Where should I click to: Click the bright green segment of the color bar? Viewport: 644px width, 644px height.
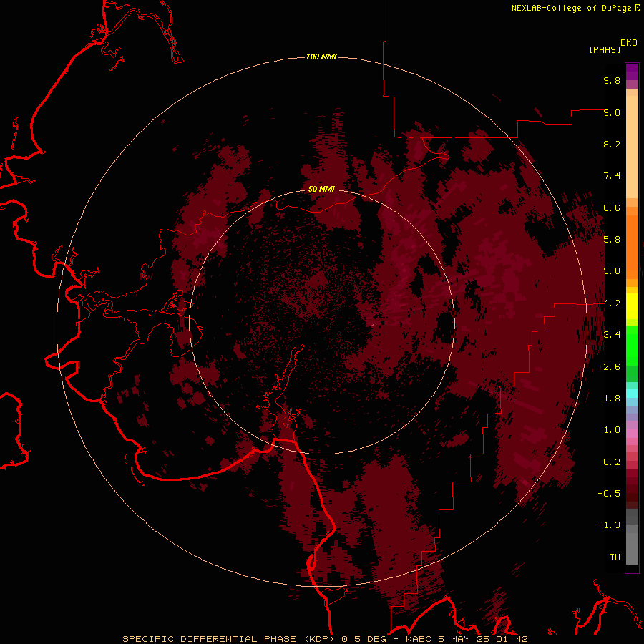(x=632, y=345)
